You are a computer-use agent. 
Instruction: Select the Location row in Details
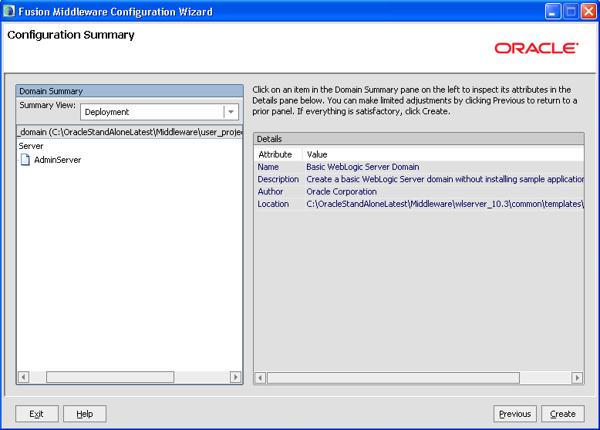pyautogui.click(x=274, y=204)
